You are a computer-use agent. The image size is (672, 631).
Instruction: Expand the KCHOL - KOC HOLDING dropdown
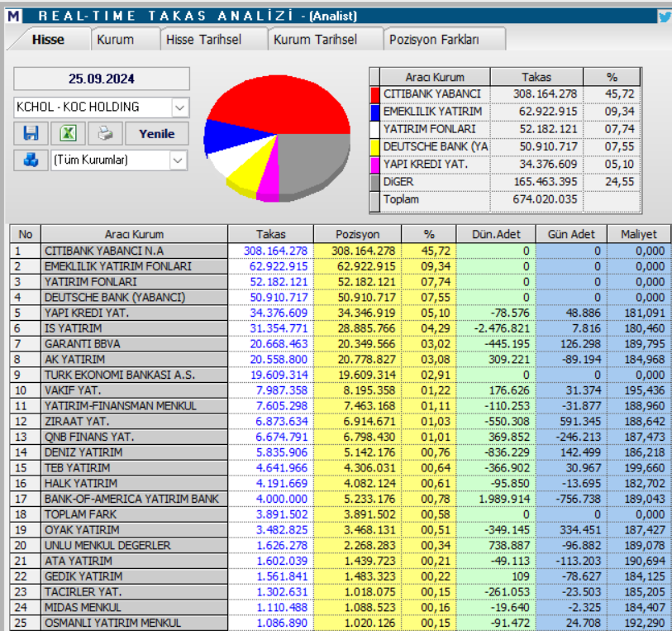(180, 108)
